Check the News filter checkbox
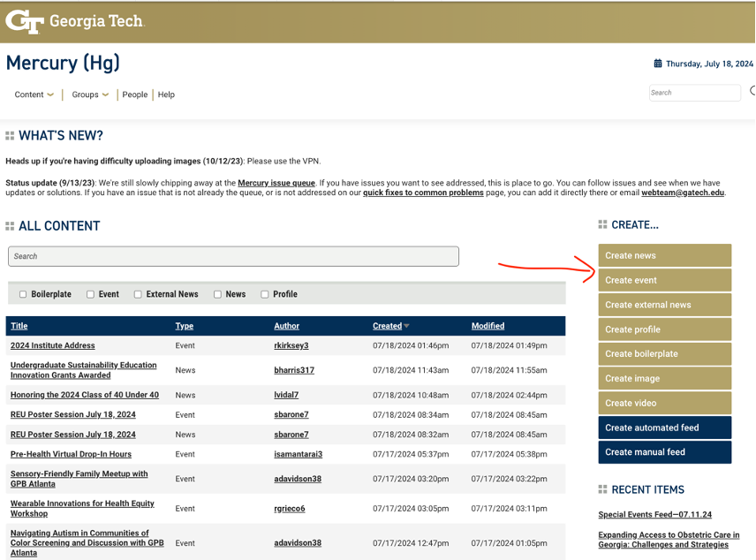 coord(217,294)
